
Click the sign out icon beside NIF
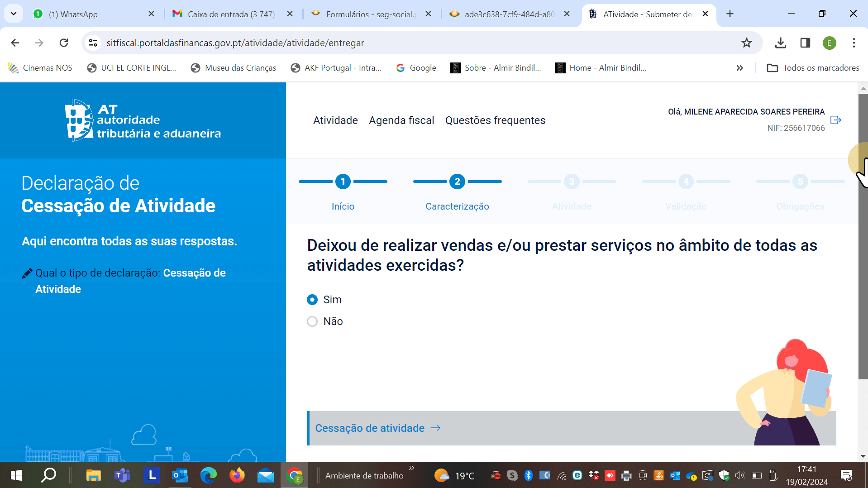coord(835,120)
